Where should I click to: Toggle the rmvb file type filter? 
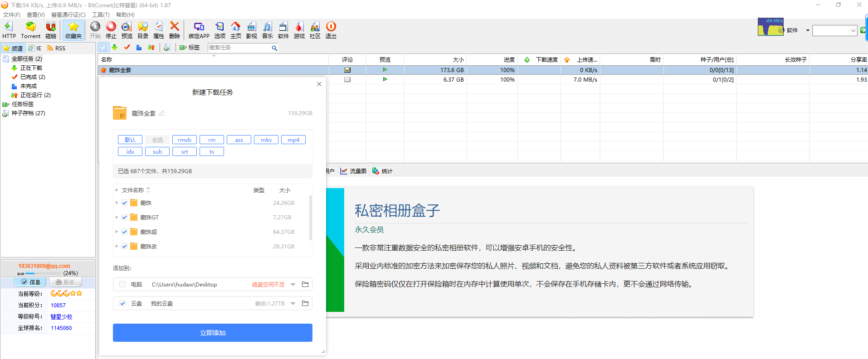pyautogui.click(x=185, y=140)
